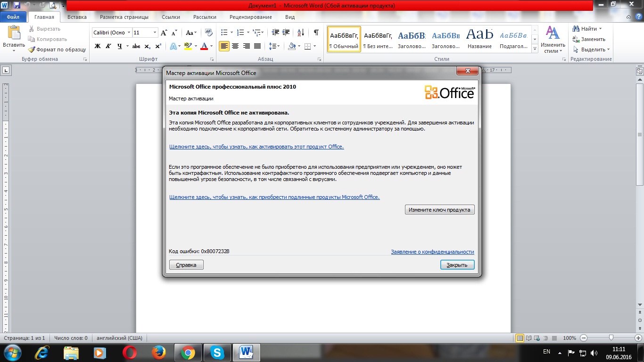
Task: Open the Абзац dialog launcher
Action: (320, 59)
